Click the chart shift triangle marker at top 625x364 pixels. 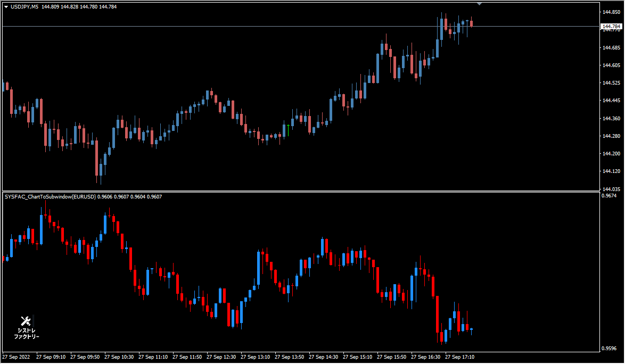pyautogui.click(x=480, y=4)
